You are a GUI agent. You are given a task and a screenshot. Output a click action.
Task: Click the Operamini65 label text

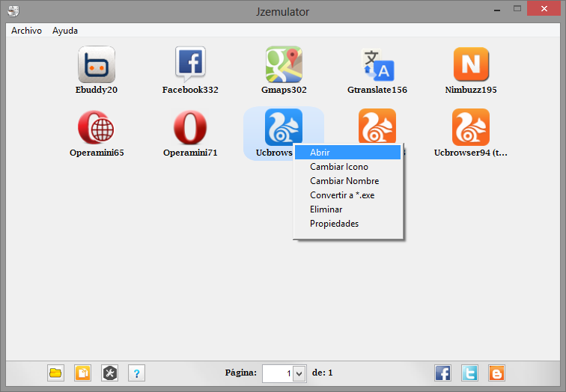[97, 153]
